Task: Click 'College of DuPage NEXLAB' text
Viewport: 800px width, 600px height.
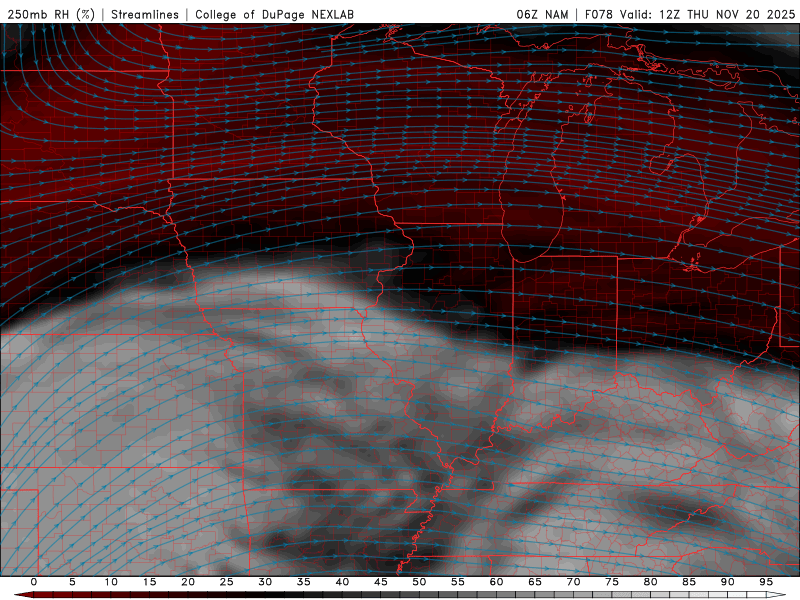Action: click(x=274, y=15)
